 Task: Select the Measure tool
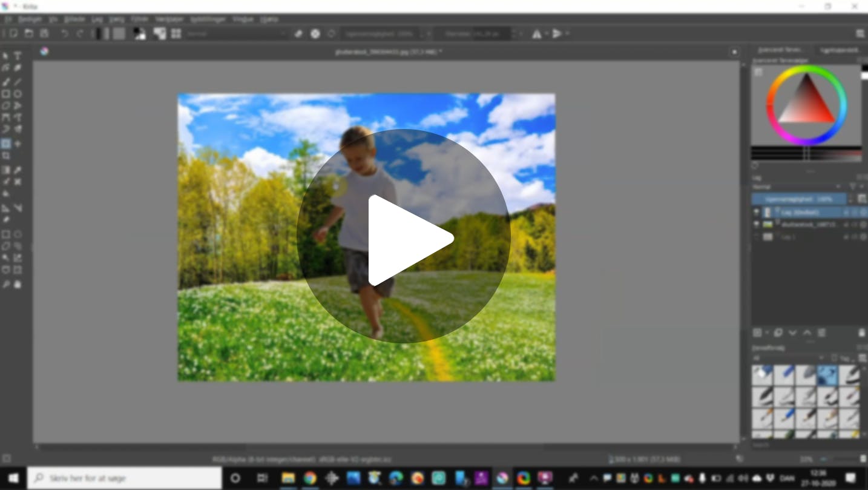click(x=18, y=208)
